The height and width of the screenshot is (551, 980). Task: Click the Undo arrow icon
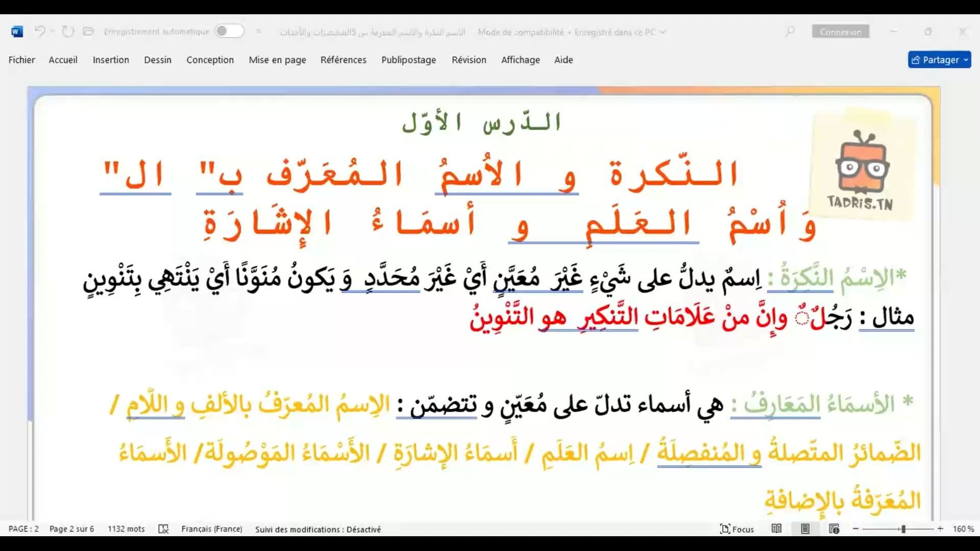point(40,32)
